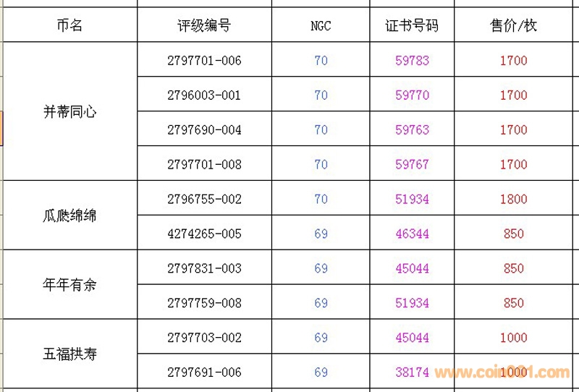Image resolution: width=579 pixels, height=392 pixels.
Task: Select the 证书号码 header cell
Action: (x=412, y=26)
